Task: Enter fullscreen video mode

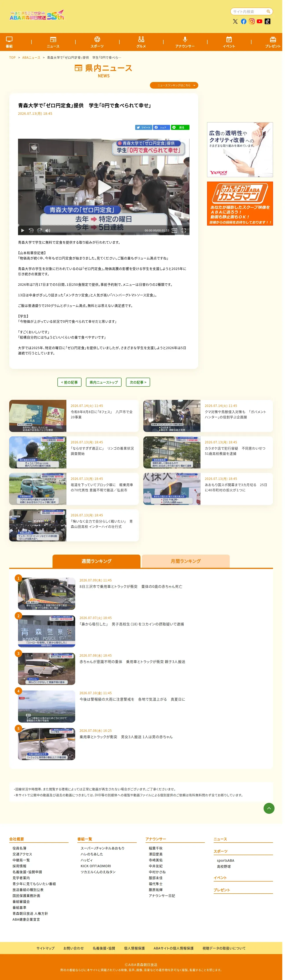Action: click(x=184, y=231)
